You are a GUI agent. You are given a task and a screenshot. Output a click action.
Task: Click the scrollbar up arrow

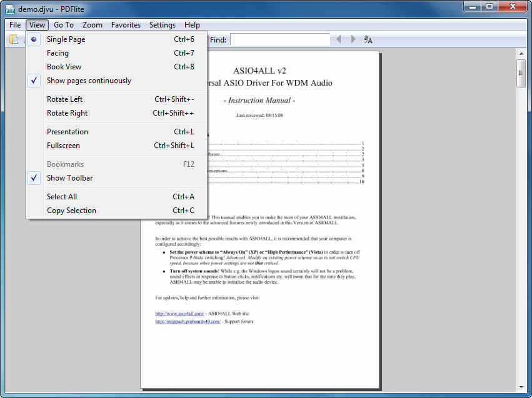pyautogui.click(x=521, y=54)
